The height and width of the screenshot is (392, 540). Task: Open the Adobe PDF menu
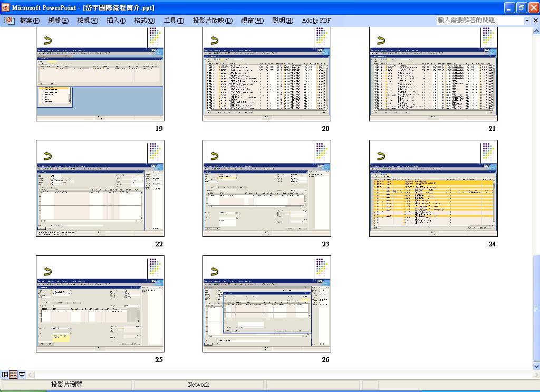(316, 20)
